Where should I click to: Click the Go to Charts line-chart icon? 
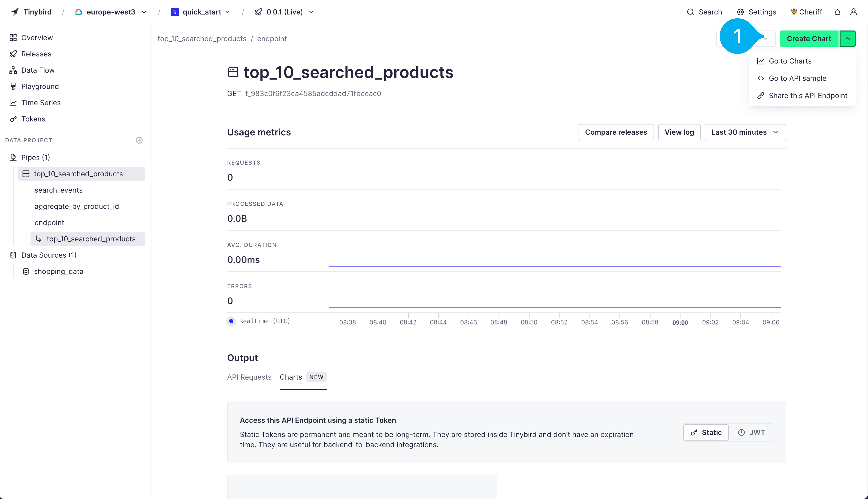(x=761, y=61)
